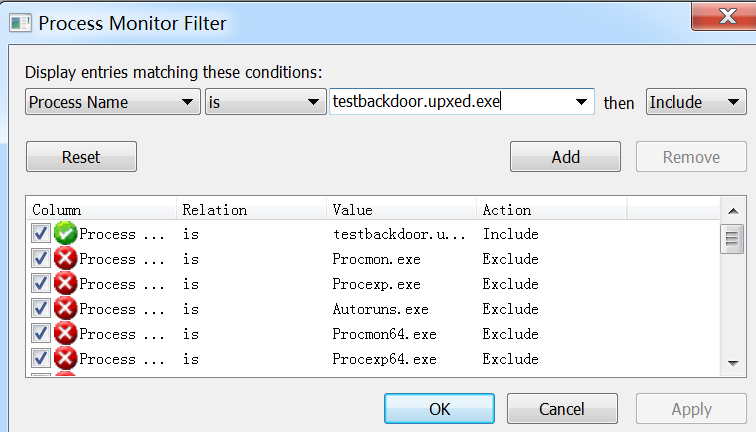Viewport: 756px width, 432px height.
Task: Toggle the Procmon.exe exclude filter checkbox
Action: (x=40, y=259)
